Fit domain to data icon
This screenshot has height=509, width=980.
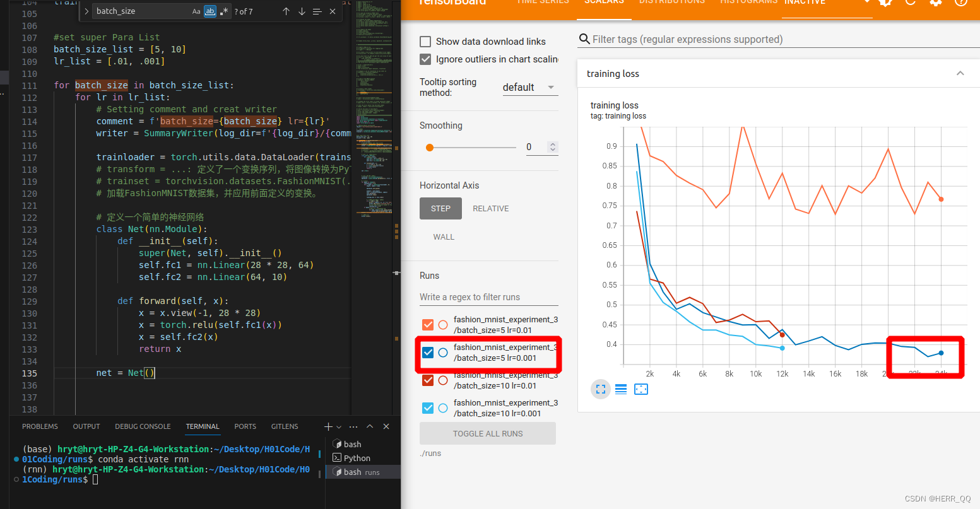(641, 389)
